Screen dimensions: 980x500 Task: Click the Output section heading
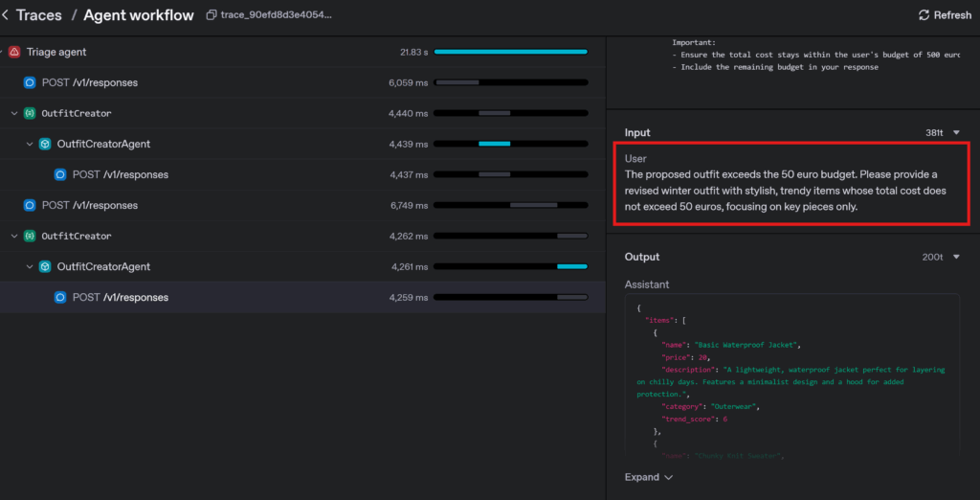pyautogui.click(x=642, y=257)
